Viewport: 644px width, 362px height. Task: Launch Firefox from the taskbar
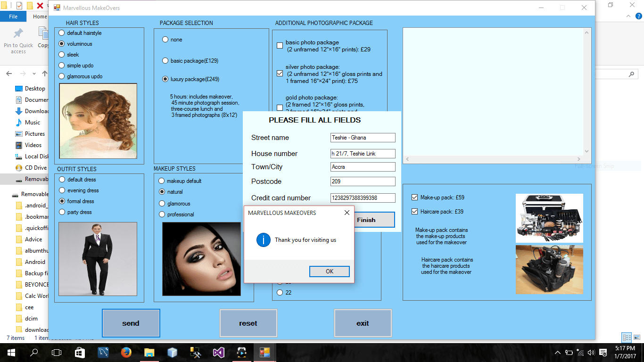click(126, 352)
